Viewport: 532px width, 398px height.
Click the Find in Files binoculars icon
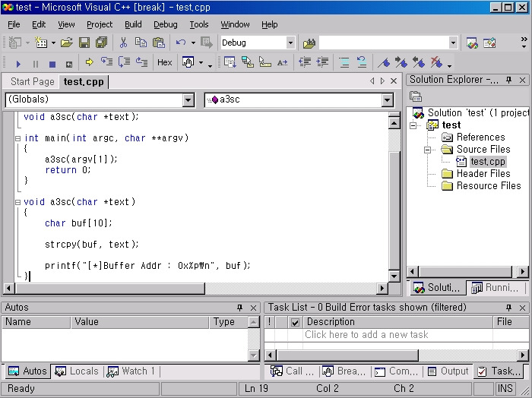pos(309,43)
